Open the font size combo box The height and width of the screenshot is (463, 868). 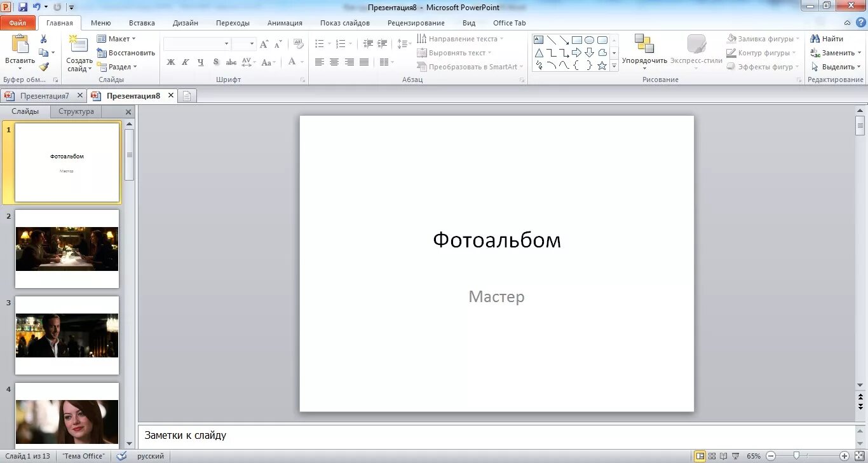click(x=243, y=44)
